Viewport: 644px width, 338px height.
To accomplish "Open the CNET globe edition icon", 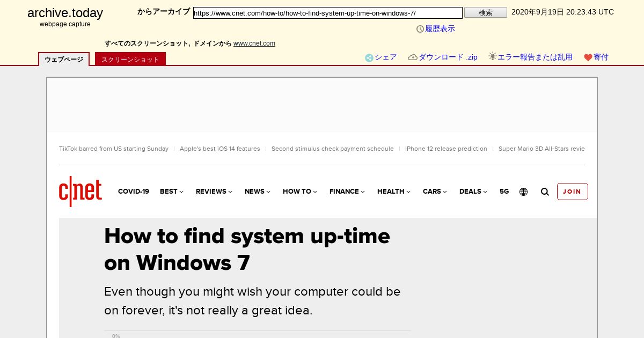I will (524, 192).
